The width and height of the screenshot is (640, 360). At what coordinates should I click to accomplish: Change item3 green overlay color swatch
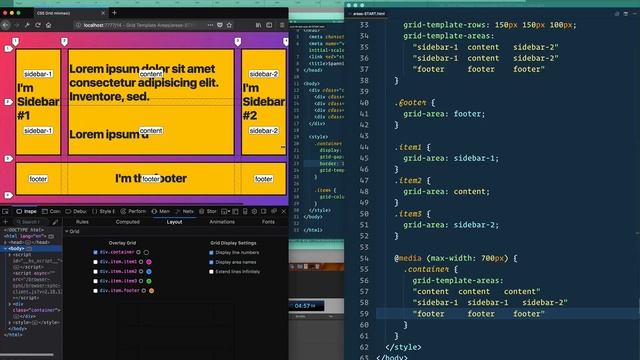click(x=149, y=281)
